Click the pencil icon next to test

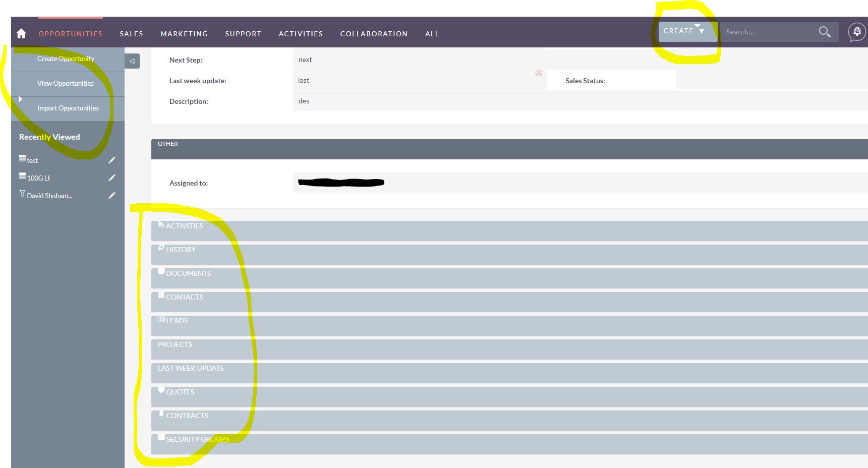click(112, 160)
